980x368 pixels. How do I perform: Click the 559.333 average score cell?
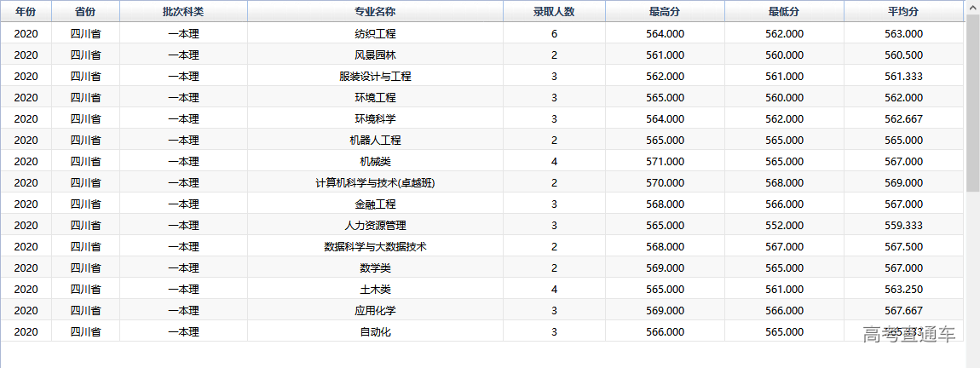click(903, 226)
